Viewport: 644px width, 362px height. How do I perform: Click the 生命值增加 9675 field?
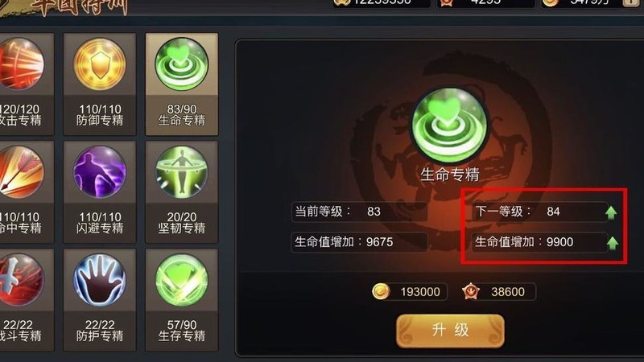coord(359,242)
